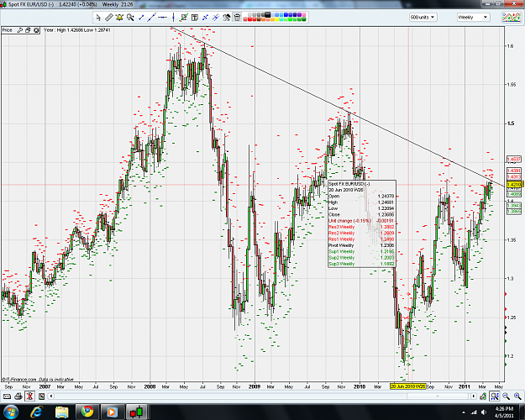Click the Year High Low text

pos(77,30)
